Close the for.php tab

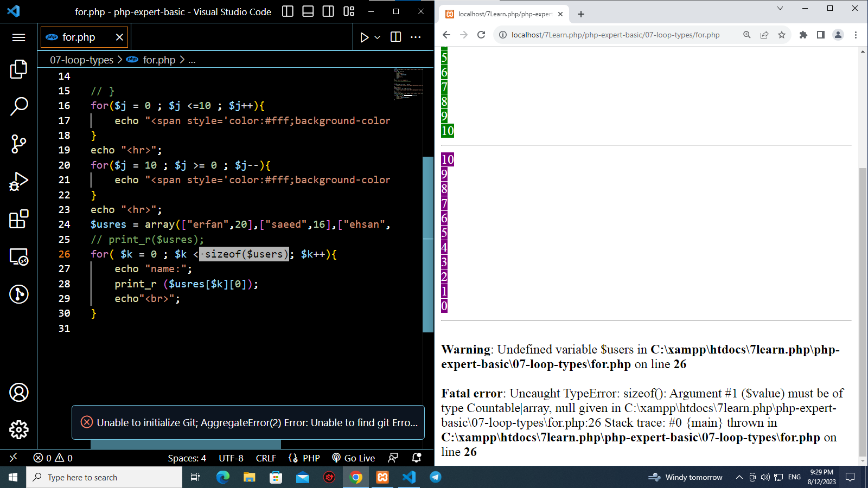[x=119, y=37]
